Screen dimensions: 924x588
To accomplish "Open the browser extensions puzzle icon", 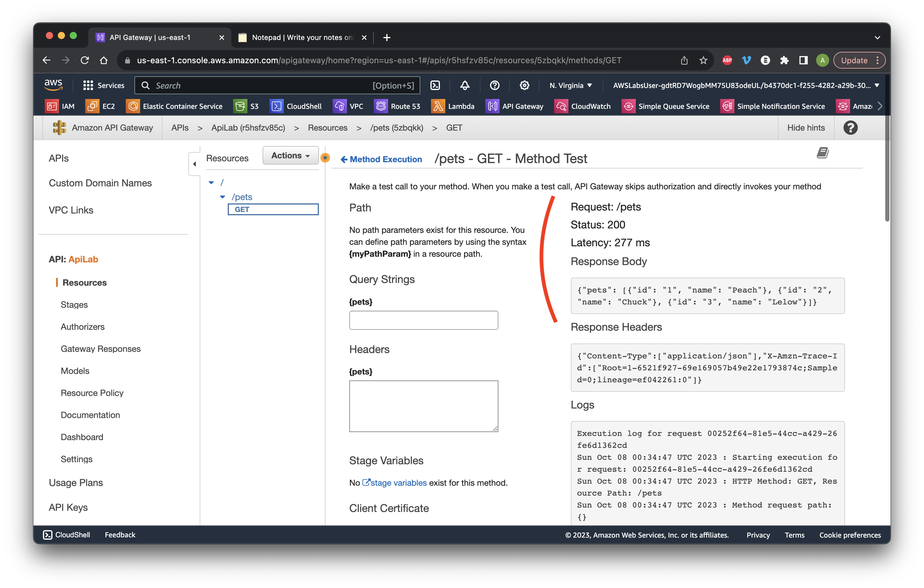I will 784,60.
